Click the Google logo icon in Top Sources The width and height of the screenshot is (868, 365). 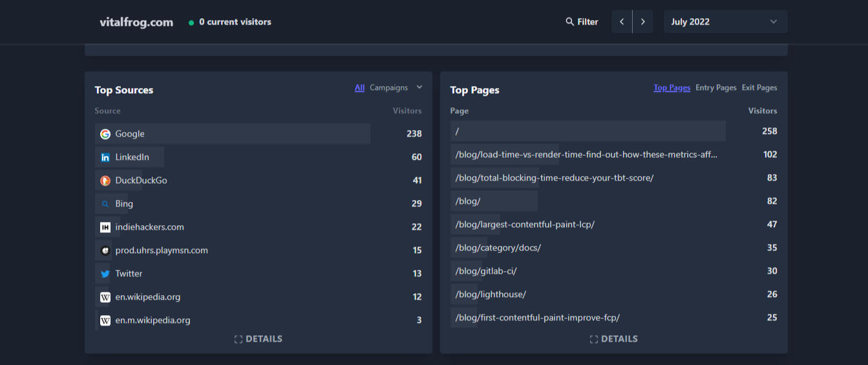click(105, 134)
